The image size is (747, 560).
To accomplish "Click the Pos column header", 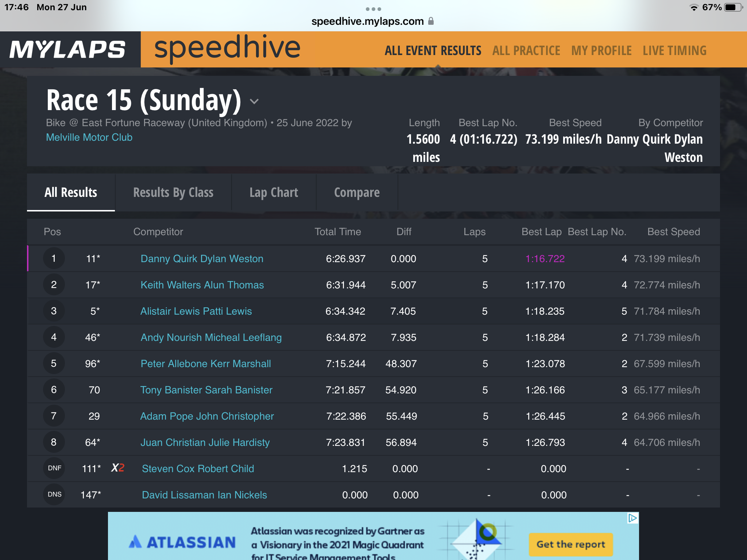I will tap(52, 232).
